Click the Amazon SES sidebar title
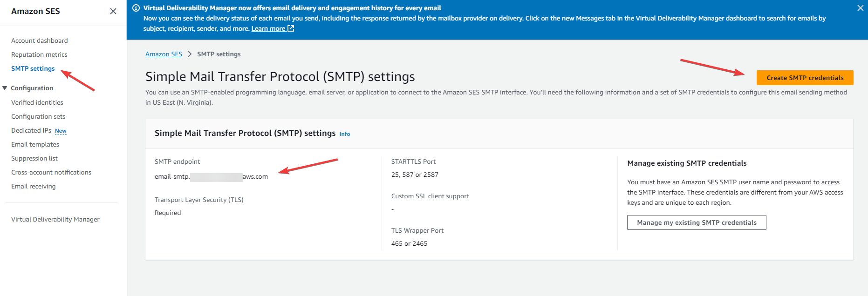Image resolution: width=868 pixels, height=296 pixels. [35, 11]
